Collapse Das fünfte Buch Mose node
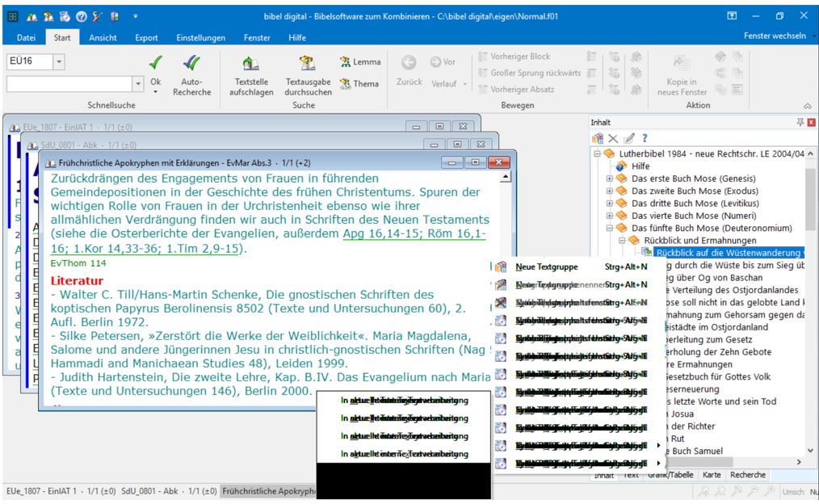Viewport: 819px width, 504px height. (610, 228)
